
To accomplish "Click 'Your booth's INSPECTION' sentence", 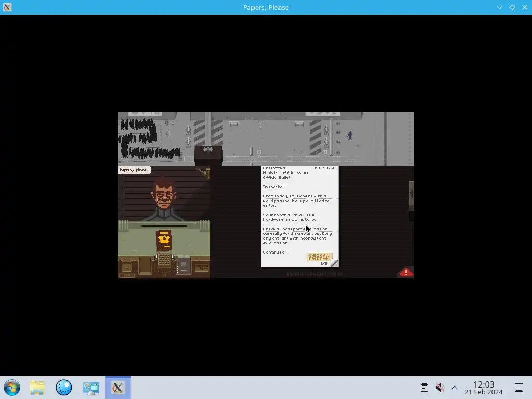I will [x=289, y=215].
